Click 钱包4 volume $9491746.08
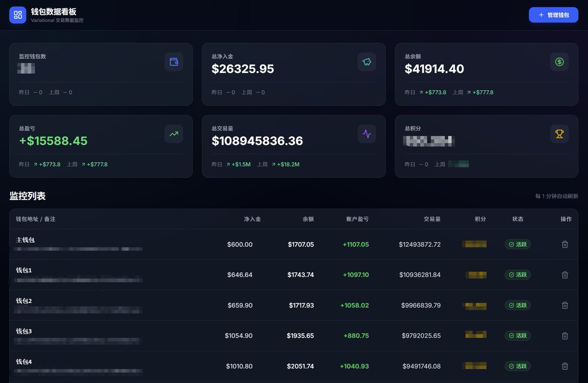This screenshot has width=588, height=383. pos(421,366)
